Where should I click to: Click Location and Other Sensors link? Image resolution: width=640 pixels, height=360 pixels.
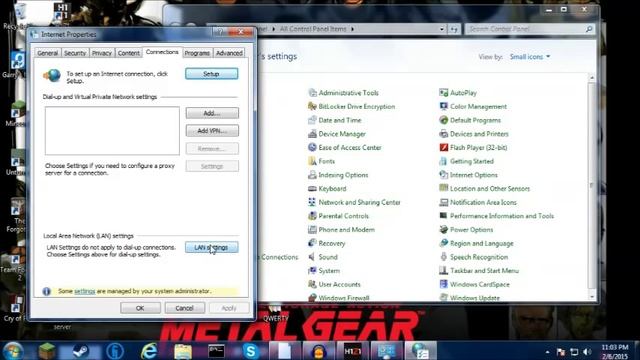[490, 189]
